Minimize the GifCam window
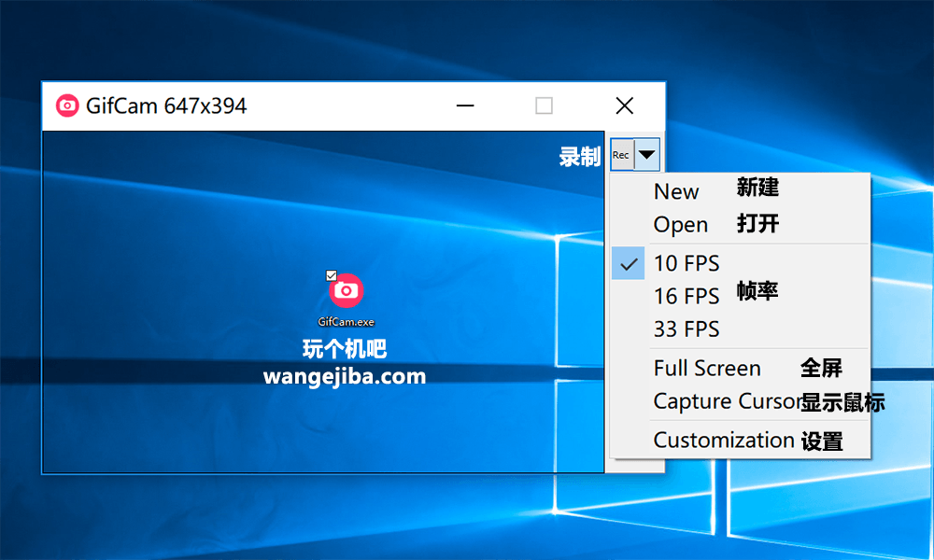Image resolution: width=934 pixels, height=560 pixels. coord(465,105)
